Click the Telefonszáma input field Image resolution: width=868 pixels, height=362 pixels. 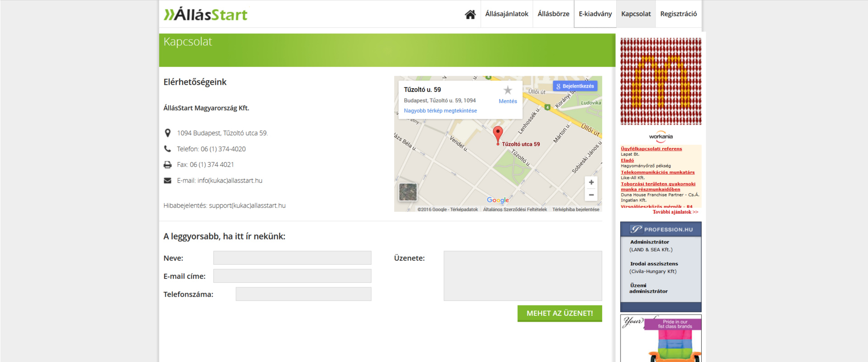click(303, 294)
